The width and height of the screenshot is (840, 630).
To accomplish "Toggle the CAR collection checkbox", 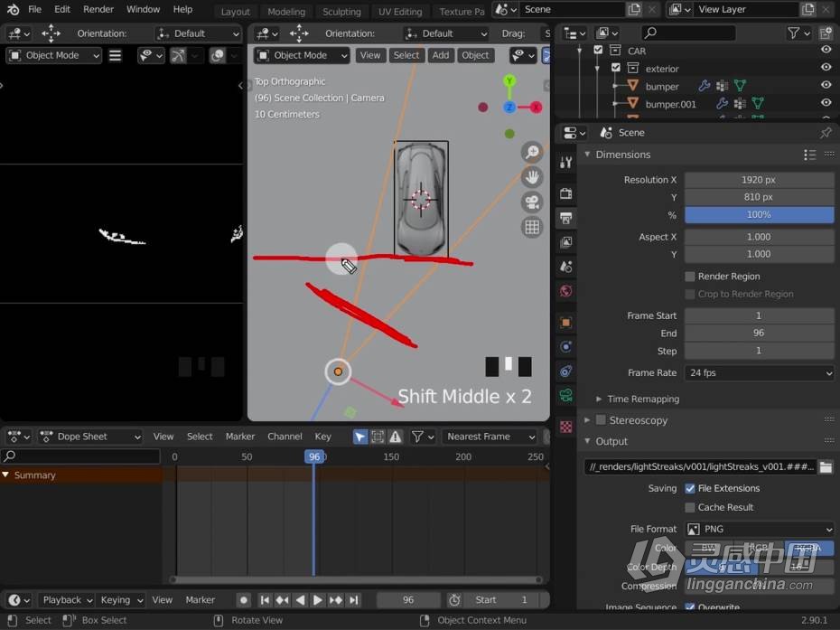I will [598, 51].
